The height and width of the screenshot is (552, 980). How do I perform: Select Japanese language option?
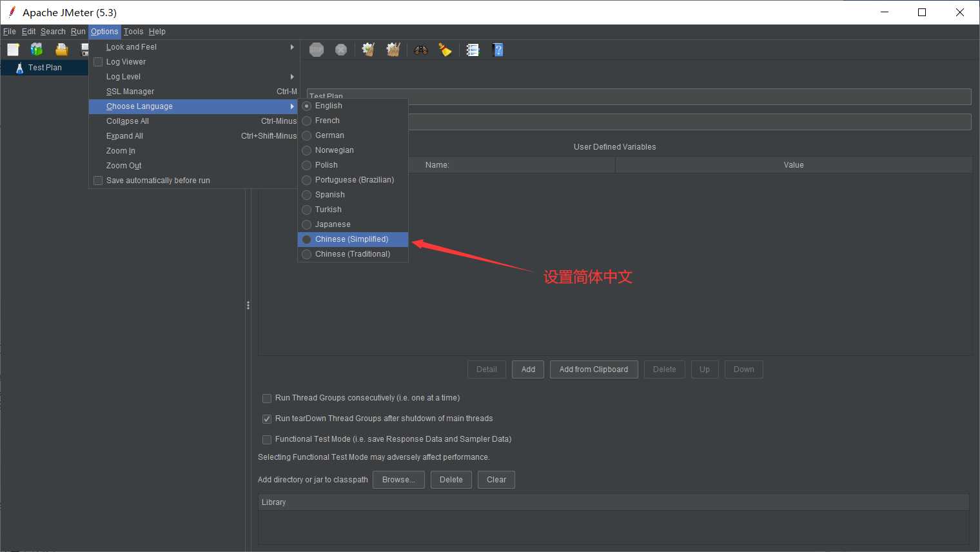(x=353, y=224)
